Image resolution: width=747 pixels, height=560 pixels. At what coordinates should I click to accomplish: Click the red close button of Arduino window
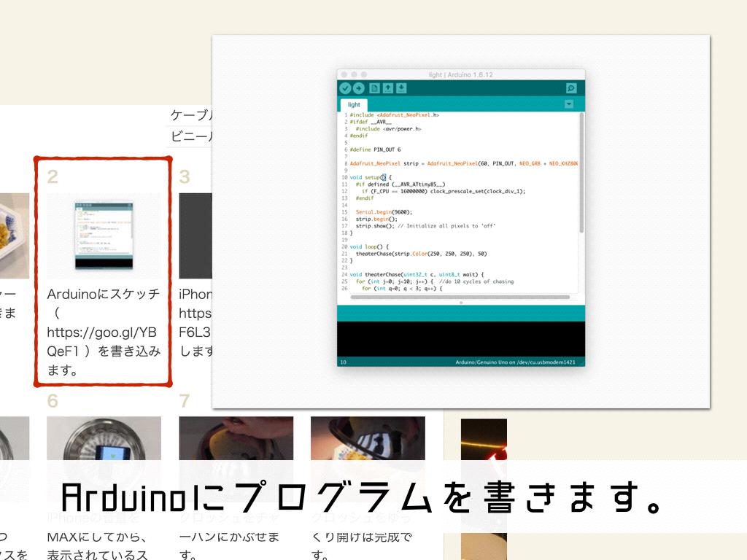344,75
